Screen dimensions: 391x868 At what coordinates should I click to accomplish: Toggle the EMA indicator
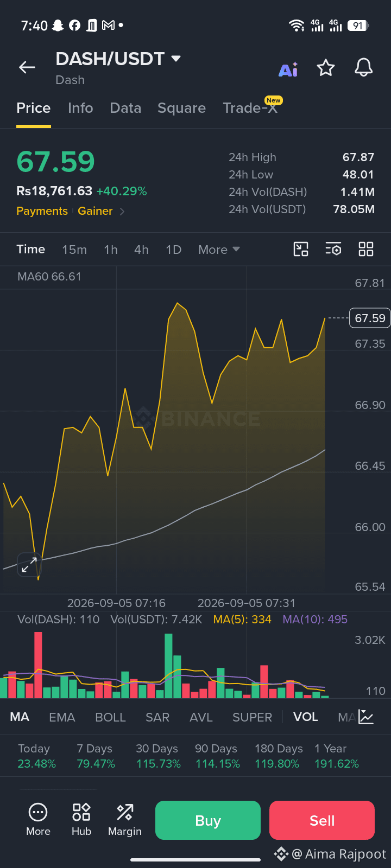[62, 717]
